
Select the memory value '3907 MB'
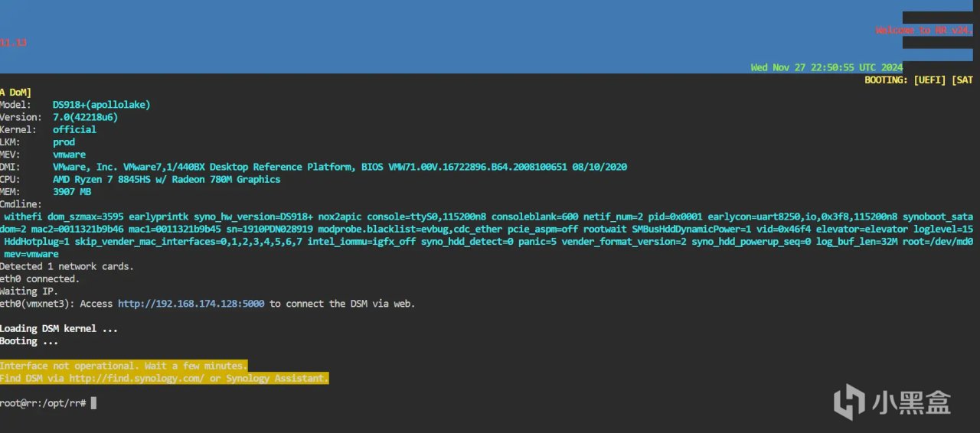pos(72,192)
